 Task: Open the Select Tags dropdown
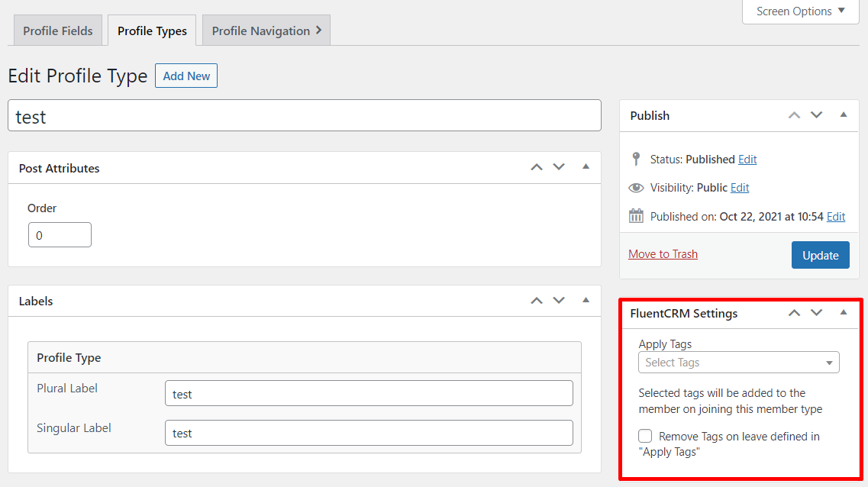pos(738,363)
